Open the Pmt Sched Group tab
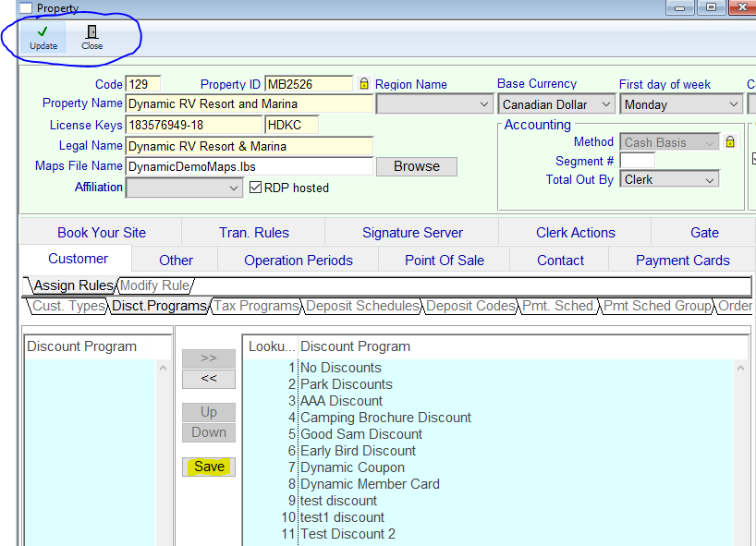 point(657,306)
